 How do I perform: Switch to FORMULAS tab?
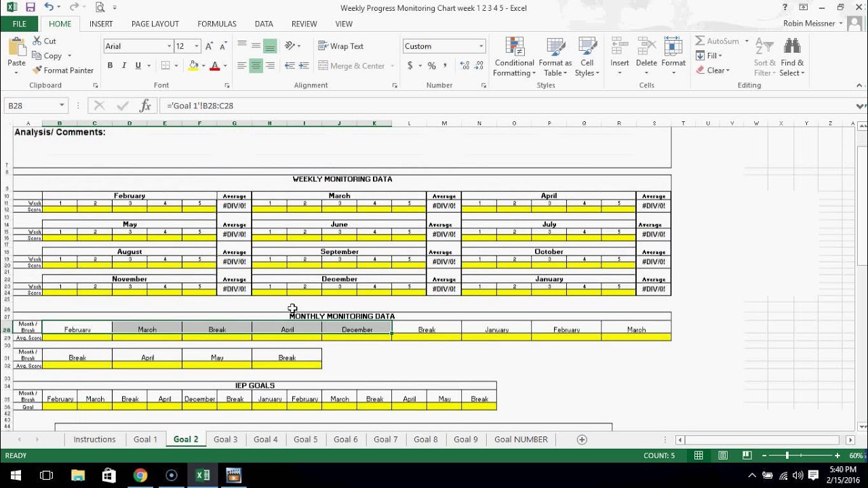tap(217, 24)
